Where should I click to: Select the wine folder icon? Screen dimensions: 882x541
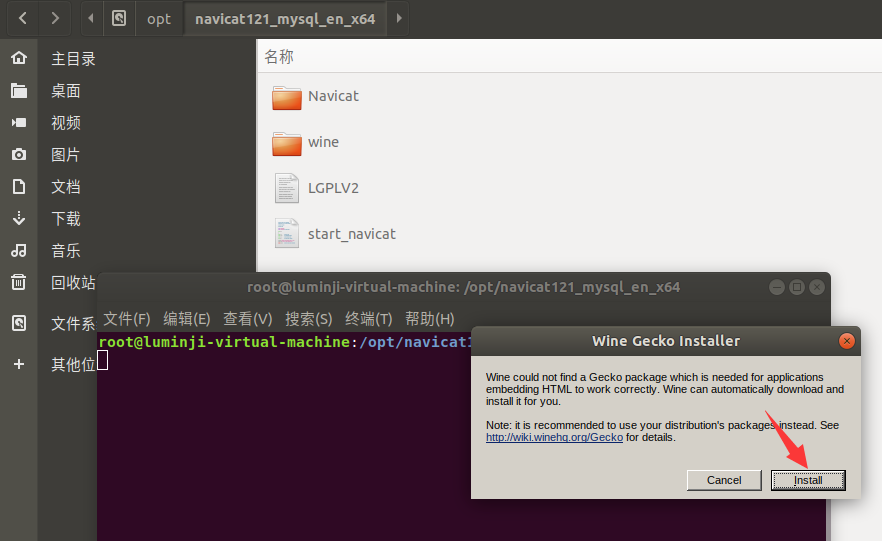pyautogui.click(x=287, y=143)
